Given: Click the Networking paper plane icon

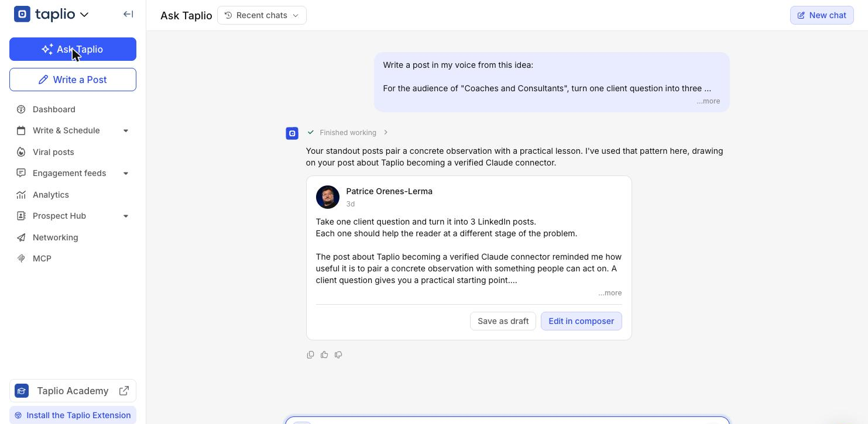Looking at the screenshot, I should [21, 237].
